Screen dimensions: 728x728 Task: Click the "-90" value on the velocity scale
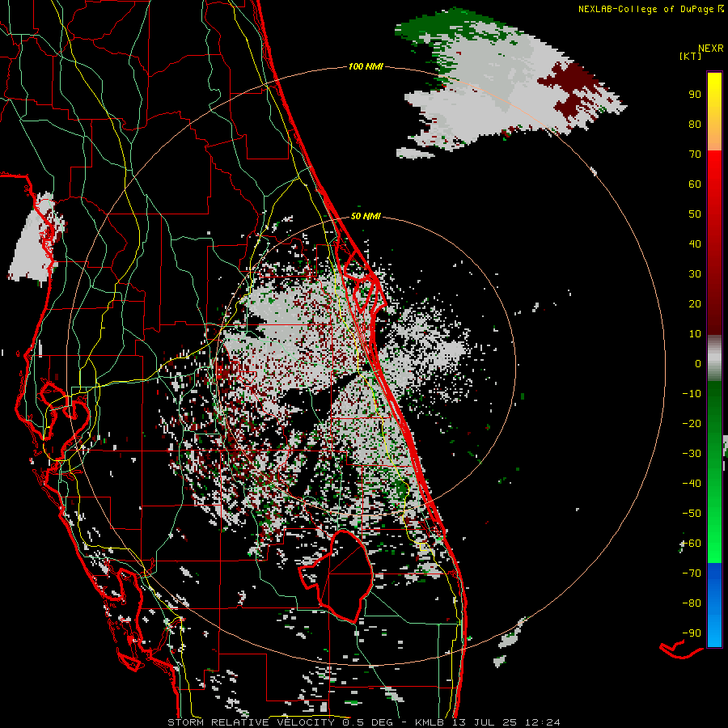point(692,633)
